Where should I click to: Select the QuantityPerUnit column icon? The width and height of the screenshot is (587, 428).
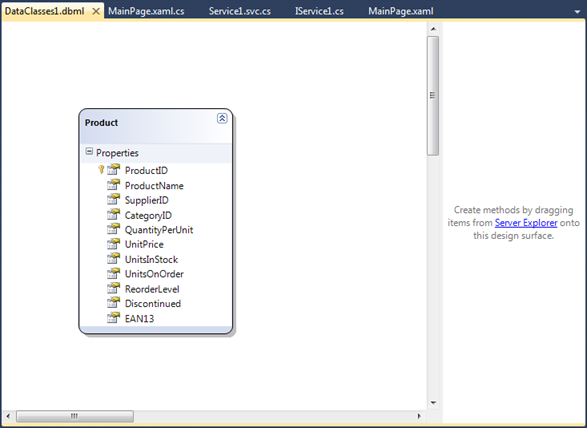[x=113, y=229]
